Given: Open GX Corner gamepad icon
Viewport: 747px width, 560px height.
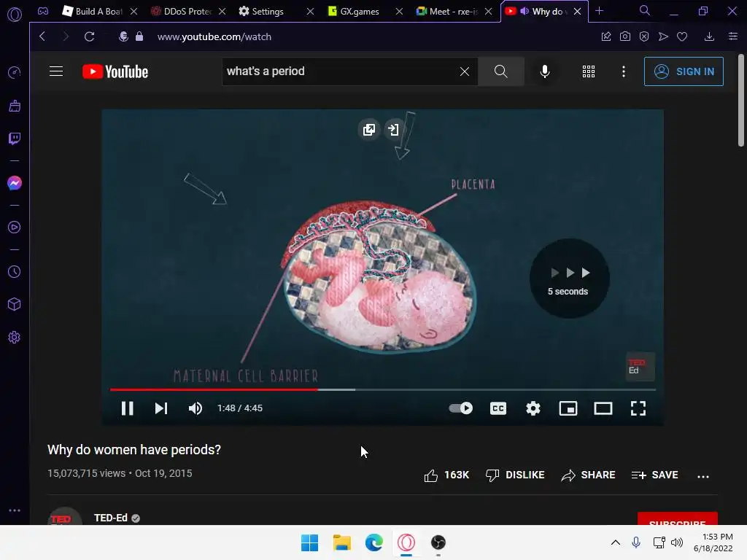Looking at the screenshot, I should point(43,11).
